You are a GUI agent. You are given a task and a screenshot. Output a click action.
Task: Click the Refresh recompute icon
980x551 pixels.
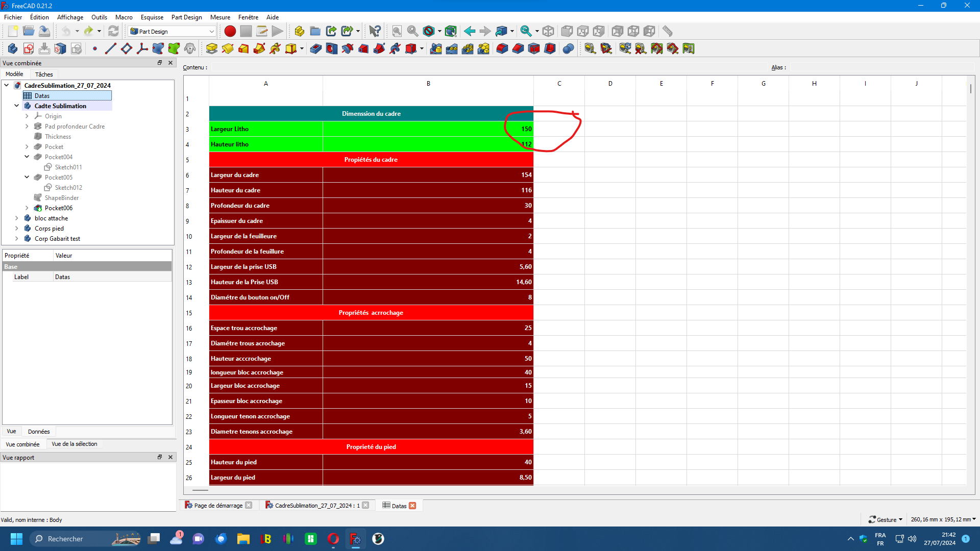113,32
